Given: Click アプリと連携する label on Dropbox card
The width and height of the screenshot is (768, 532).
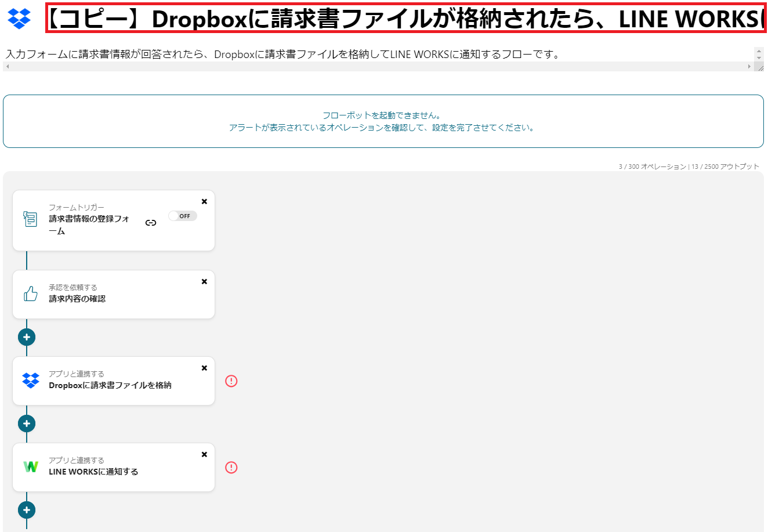Looking at the screenshot, I should click(x=77, y=374).
